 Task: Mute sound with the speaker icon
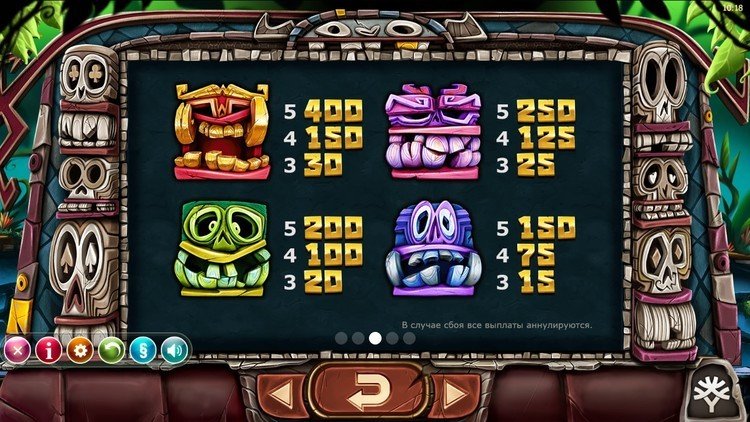[x=175, y=351]
